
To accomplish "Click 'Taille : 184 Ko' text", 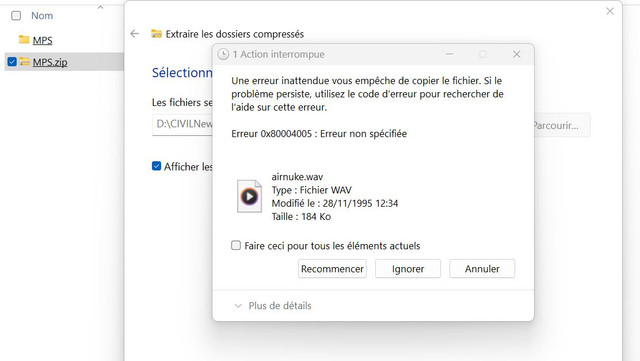I will pyautogui.click(x=301, y=216).
